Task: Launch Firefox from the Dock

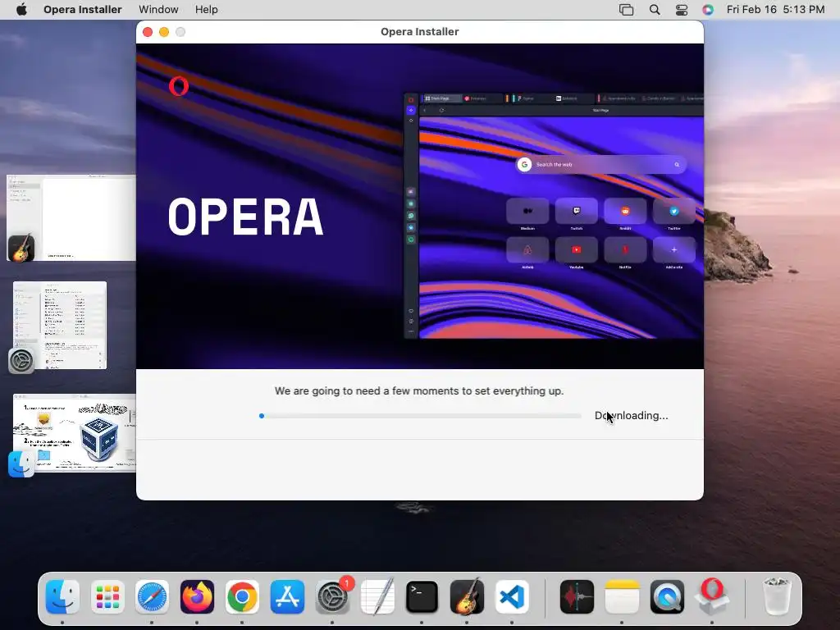Action: coord(197,597)
